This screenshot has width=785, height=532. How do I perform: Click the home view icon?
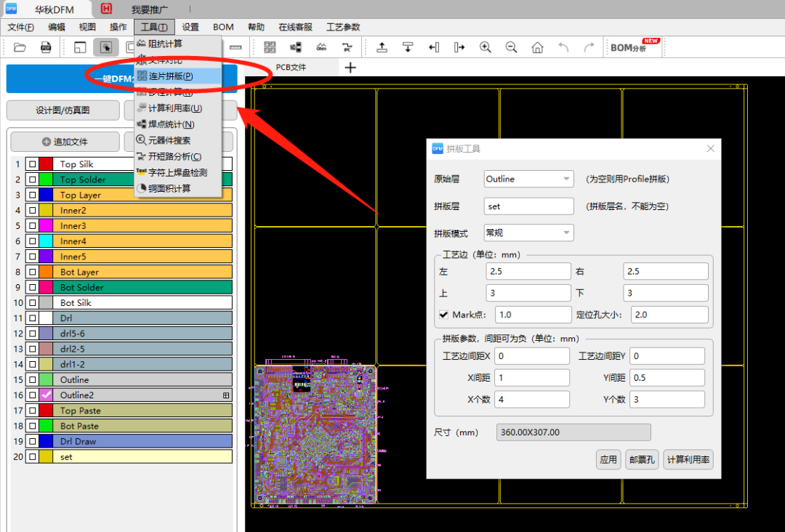coord(537,47)
